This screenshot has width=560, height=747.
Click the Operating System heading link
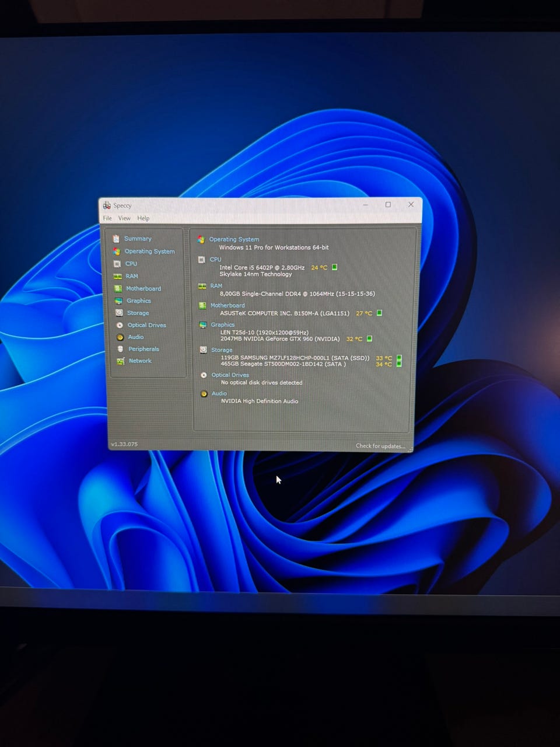pyautogui.click(x=234, y=239)
